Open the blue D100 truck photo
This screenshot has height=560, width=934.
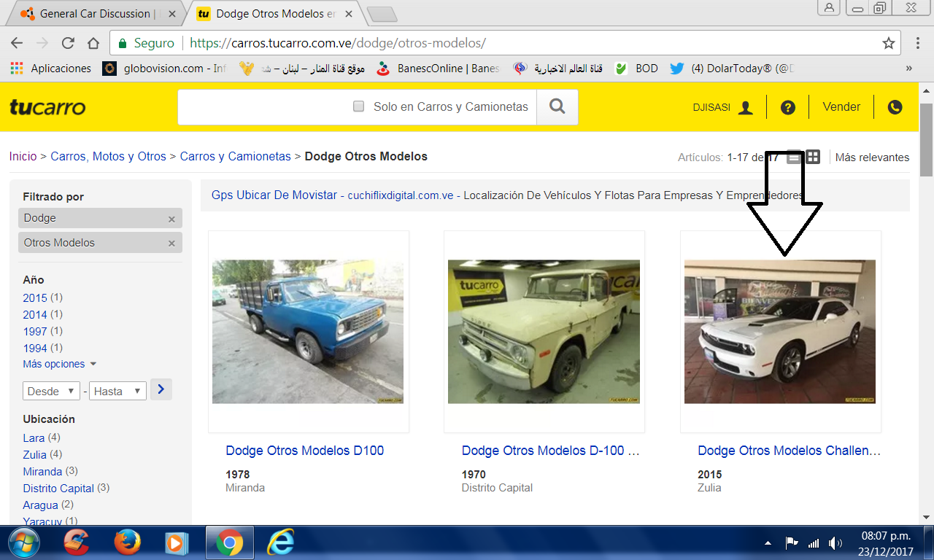308,332
